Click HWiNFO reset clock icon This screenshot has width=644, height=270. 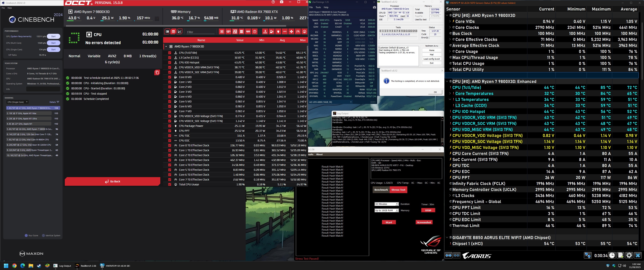click(612, 256)
